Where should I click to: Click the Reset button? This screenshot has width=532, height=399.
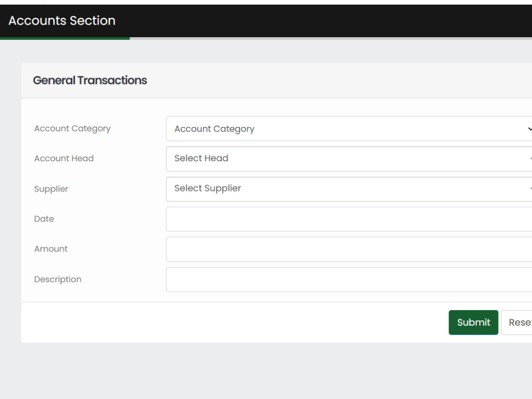pyautogui.click(x=517, y=322)
